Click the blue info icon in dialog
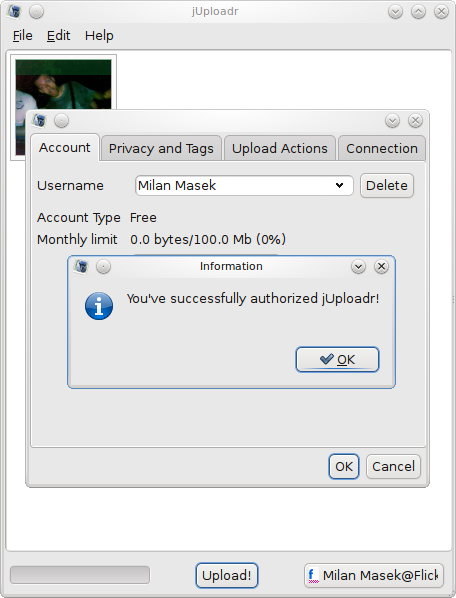 (99, 306)
